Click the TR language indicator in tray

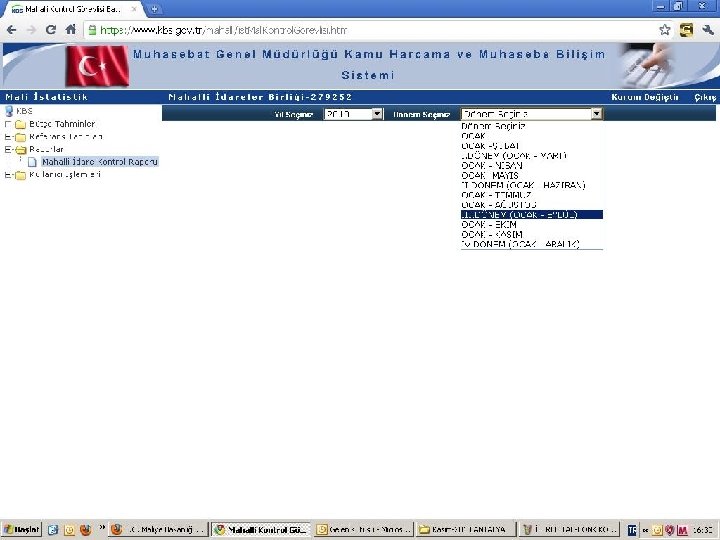point(632,530)
